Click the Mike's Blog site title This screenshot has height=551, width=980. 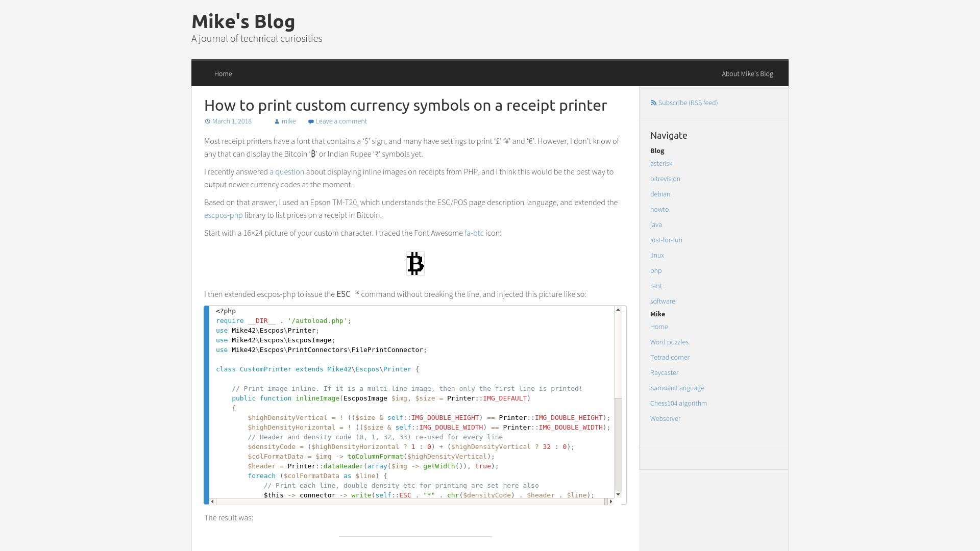tap(243, 21)
